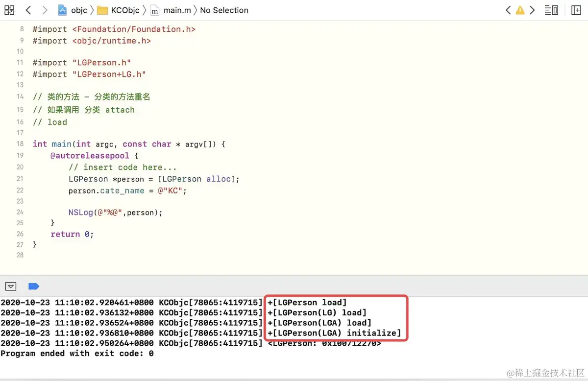Viewport: 588px width, 381px height.
Task: Add an editor on the right
Action: coord(576,10)
